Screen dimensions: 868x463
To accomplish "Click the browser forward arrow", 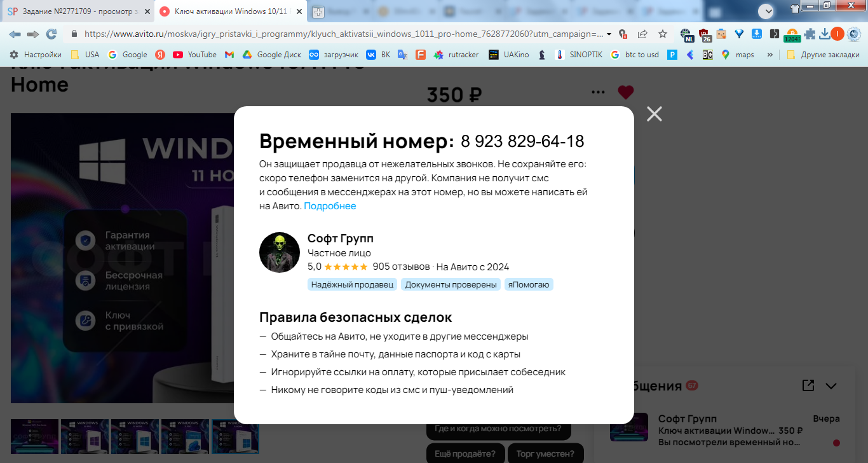I will (33, 34).
